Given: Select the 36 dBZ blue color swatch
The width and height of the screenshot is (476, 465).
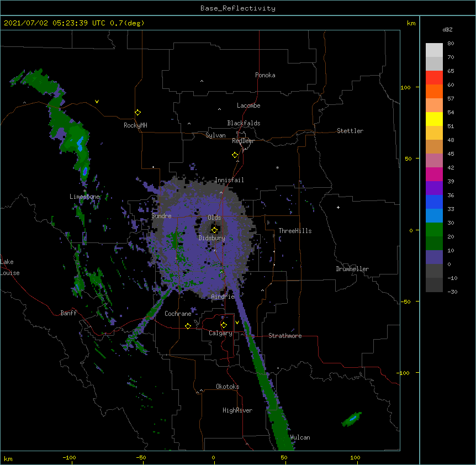Looking at the screenshot, I should tap(434, 202).
